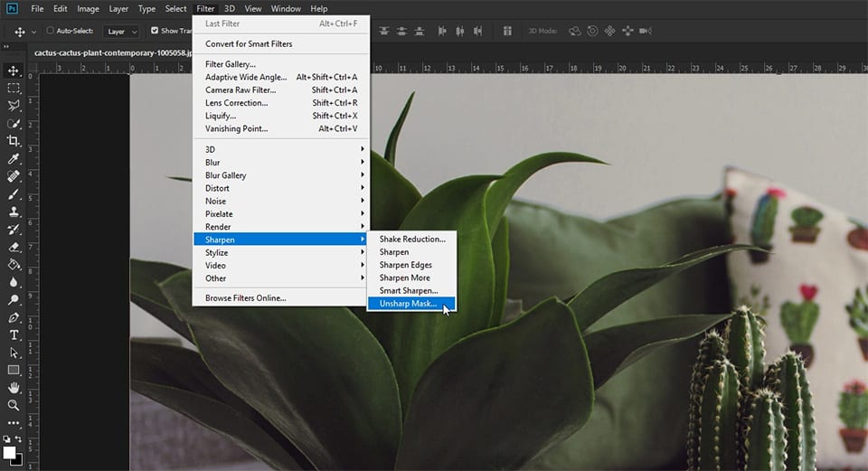Select the Polygonal Lasso tool
Viewport: 868px width, 471px height.
[14, 106]
